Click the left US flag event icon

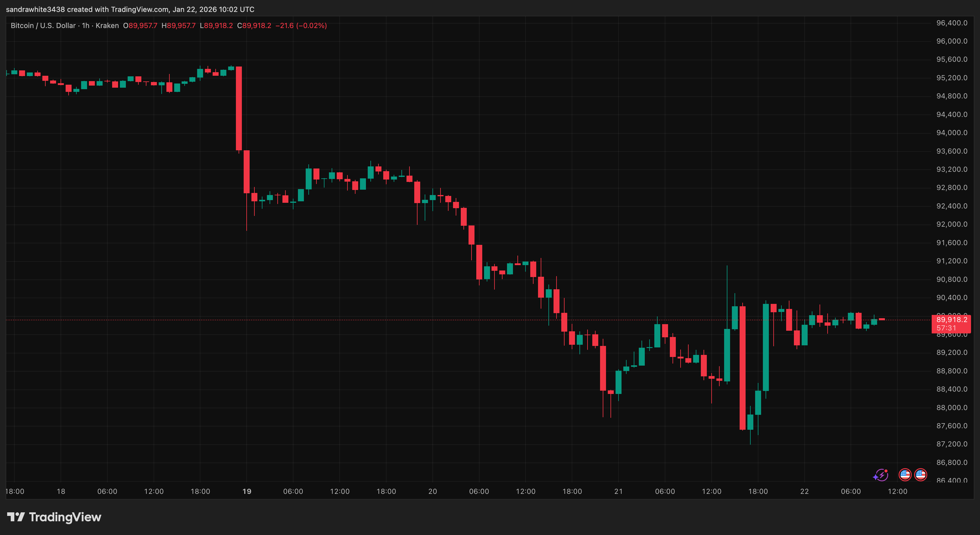click(x=905, y=475)
